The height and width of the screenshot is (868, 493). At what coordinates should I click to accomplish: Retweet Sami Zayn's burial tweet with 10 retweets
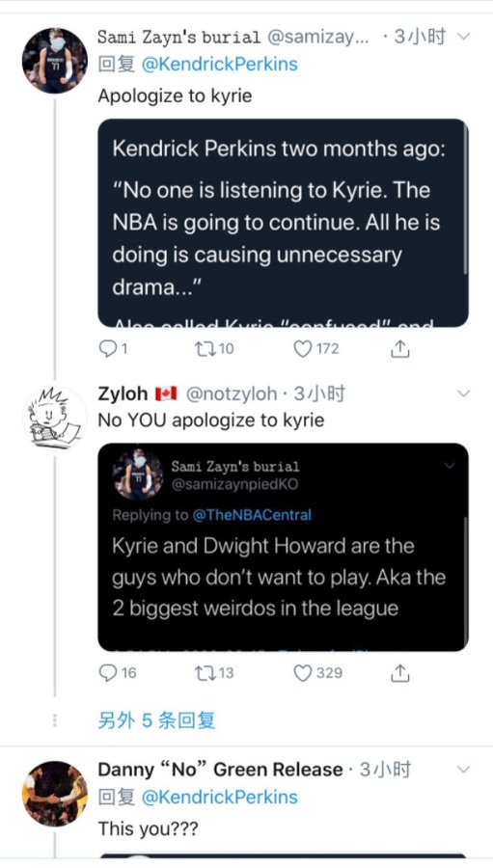[214, 349]
